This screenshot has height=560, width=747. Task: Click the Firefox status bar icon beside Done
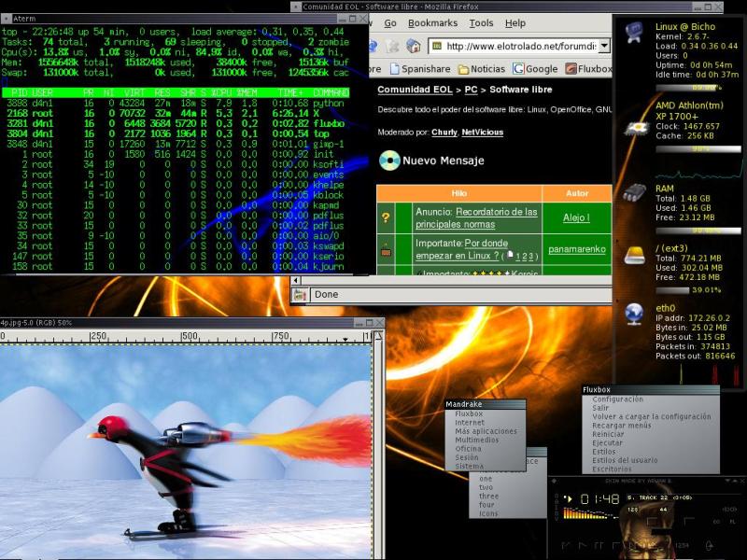299,295
